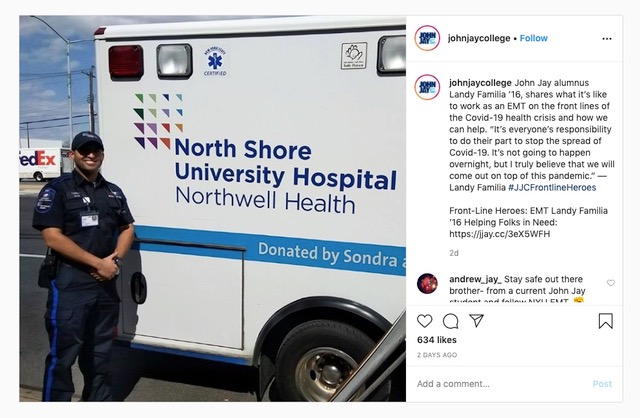
Task: Click the Post comment button
Action: point(602,384)
